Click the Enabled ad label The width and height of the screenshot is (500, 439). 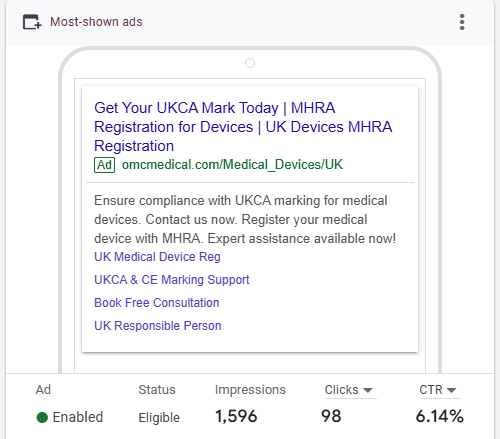(78, 417)
